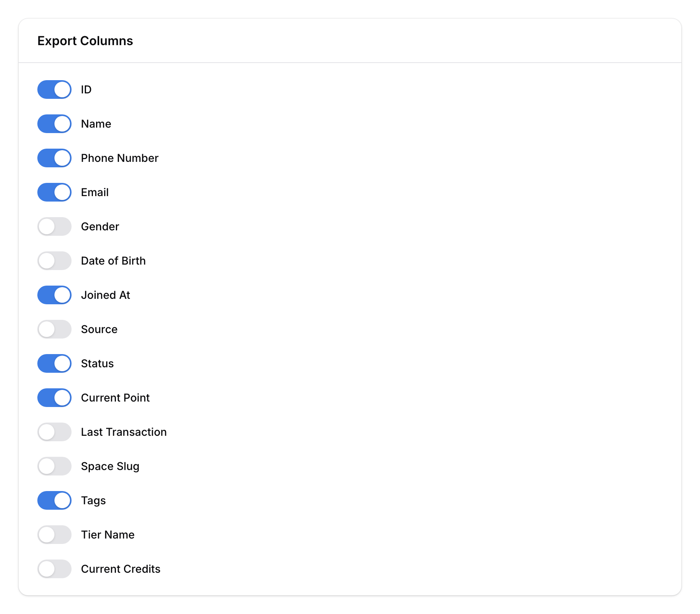Enable the Last Transaction switch
Viewport: 700px width, 614px height.
[54, 432]
